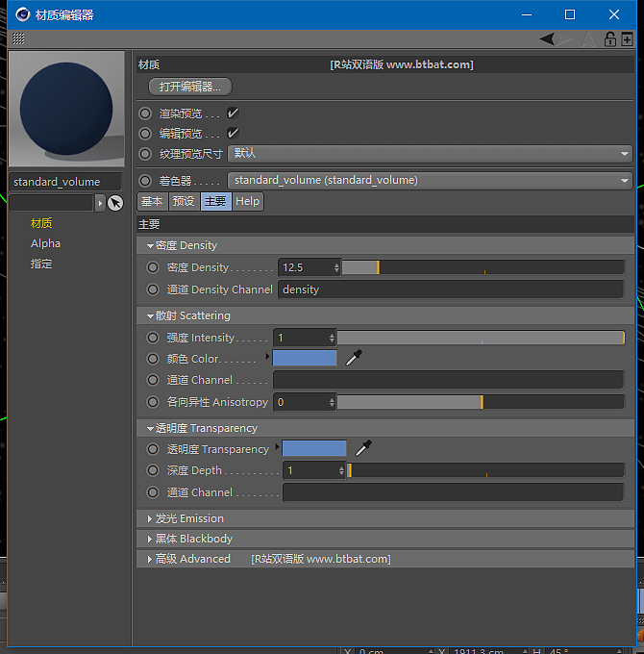The height and width of the screenshot is (654, 644).
Task: Open new attribute manager with plus icon
Action: pos(627,38)
